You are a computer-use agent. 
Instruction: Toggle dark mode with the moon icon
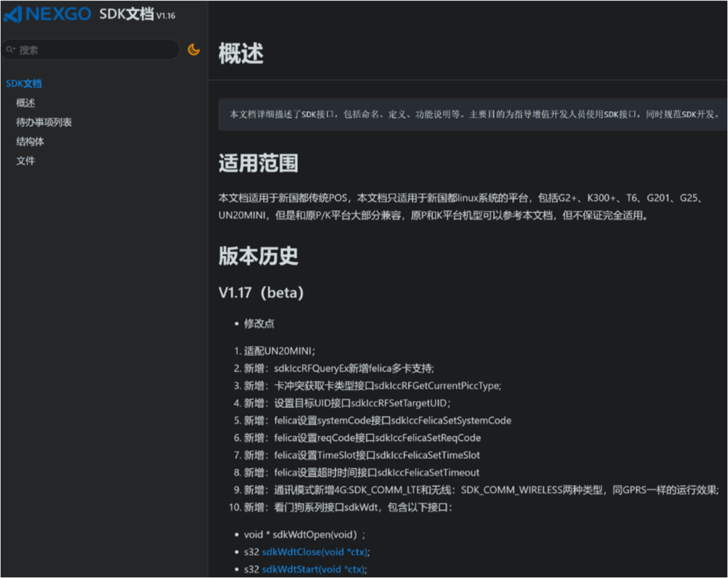[x=193, y=50]
